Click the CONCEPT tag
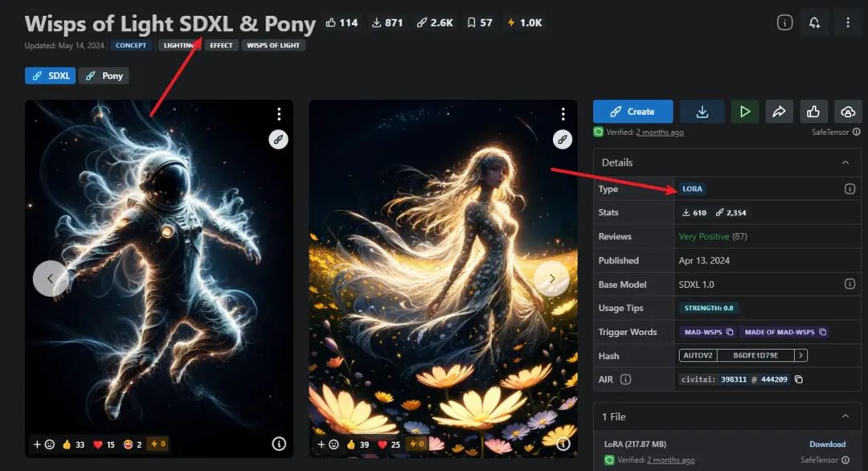The width and height of the screenshot is (868, 471). point(131,45)
